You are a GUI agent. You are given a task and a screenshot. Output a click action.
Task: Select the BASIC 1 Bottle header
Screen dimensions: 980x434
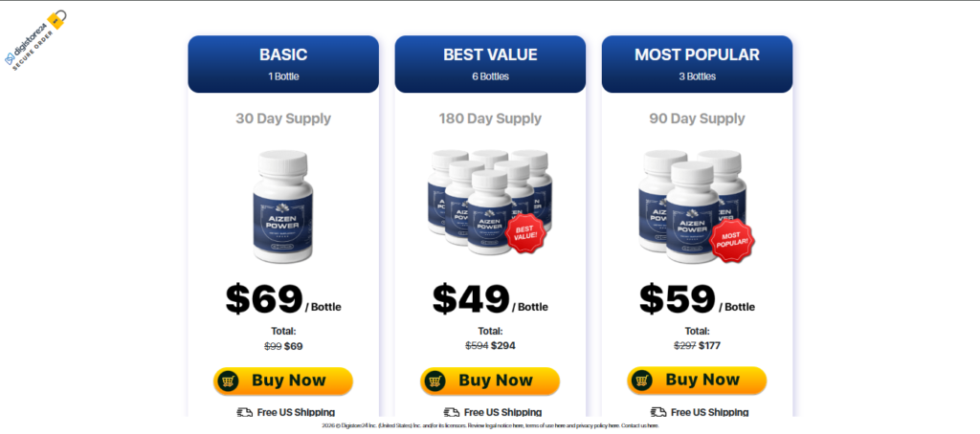283,64
